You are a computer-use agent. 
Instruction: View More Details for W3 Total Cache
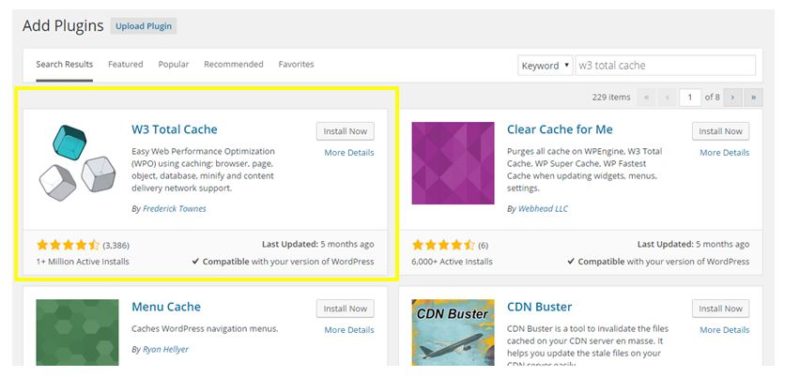[349, 153]
